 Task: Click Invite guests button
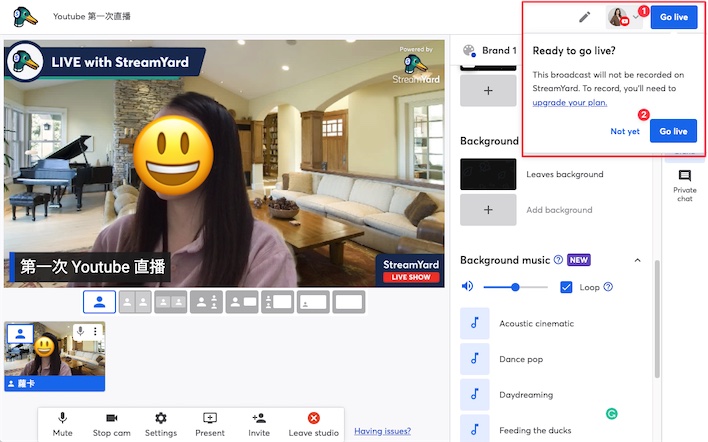259,424
